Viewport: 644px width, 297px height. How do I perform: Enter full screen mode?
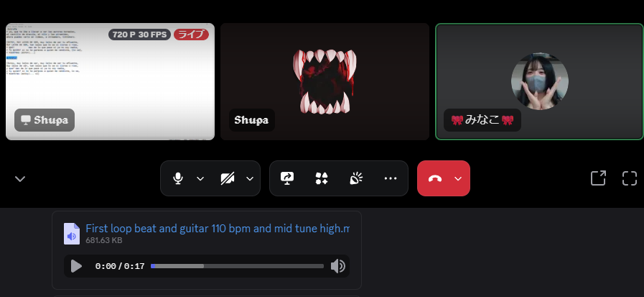pos(629,178)
